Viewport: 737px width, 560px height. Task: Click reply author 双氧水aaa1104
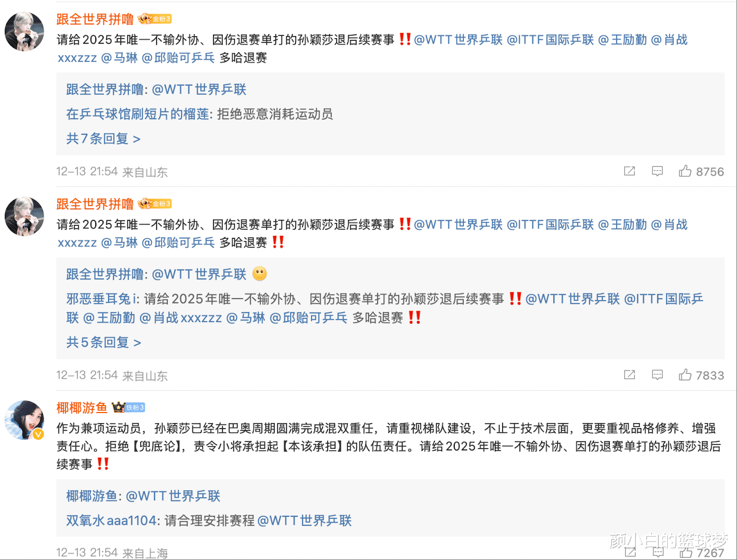pos(111,521)
